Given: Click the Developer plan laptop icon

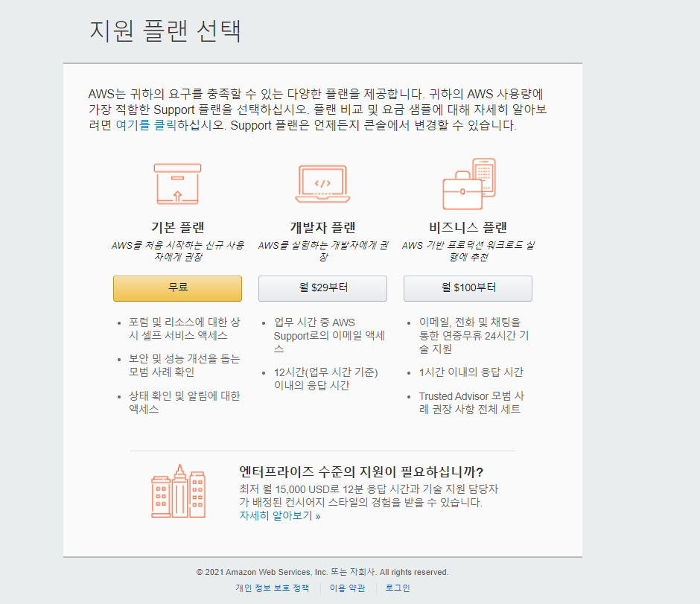Looking at the screenshot, I should (322, 184).
